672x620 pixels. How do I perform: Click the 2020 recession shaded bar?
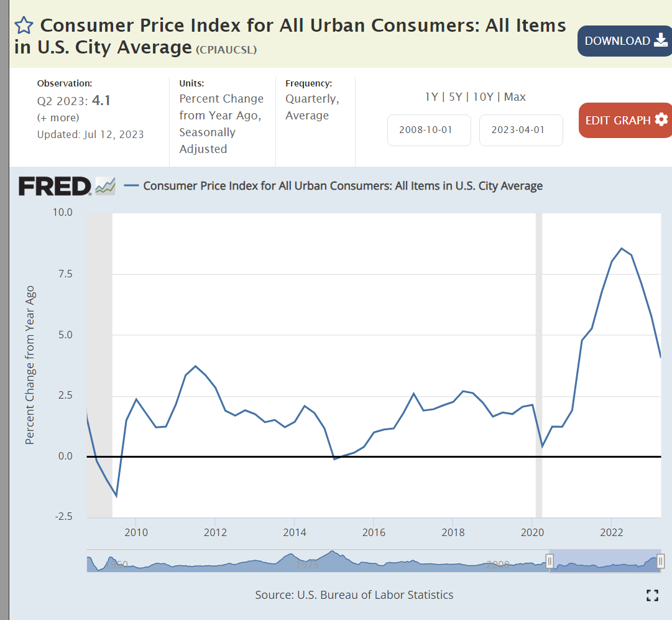(x=539, y=365)
